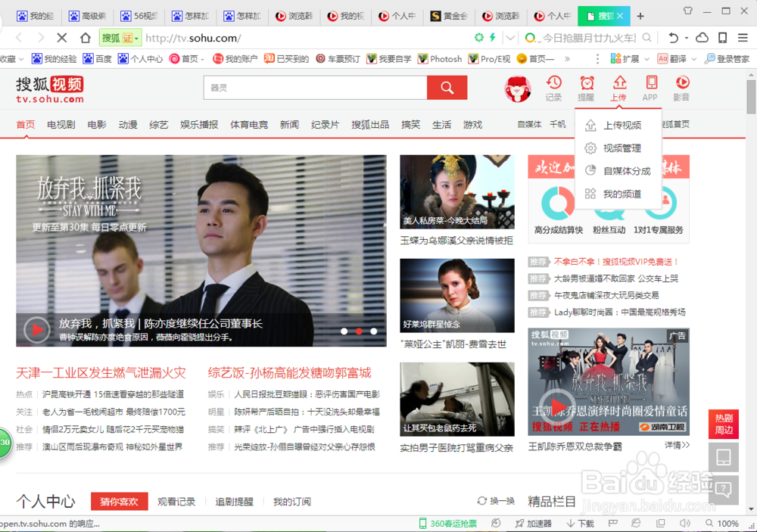Viewport: 757px width, 532px height.
Task: Click the mobile device icon in toolbar
Action: click(723, 38)
